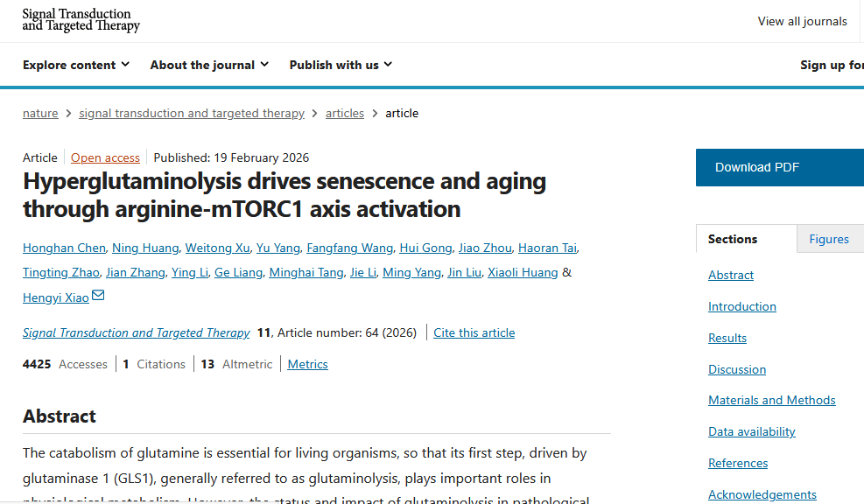Image resolution: width=864 pixels, height=504 pixels.
Task: Expand the Publish with us dropdown
Action: [x=341, y=65]
